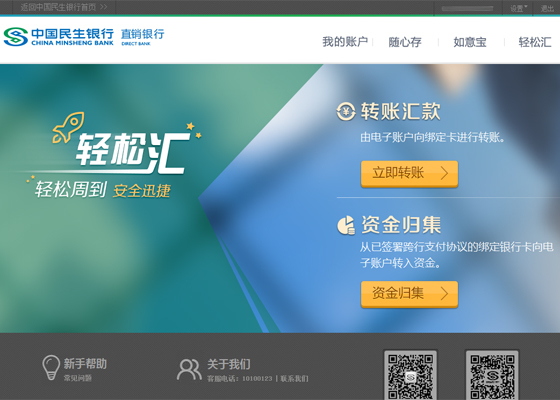This screenshot has height=400, width=560.
Task: Click the 立即转账 button
Action: coord(409,174)
